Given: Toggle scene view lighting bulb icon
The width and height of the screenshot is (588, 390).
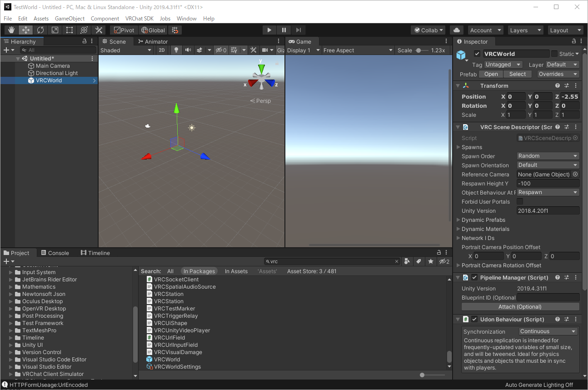Looking at the screenshot, I should [176, 50].
